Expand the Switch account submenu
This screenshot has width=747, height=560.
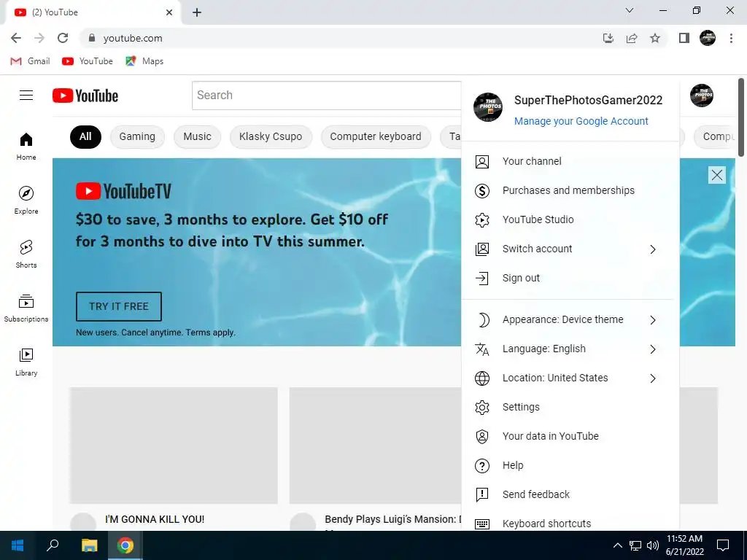point(653,249)
